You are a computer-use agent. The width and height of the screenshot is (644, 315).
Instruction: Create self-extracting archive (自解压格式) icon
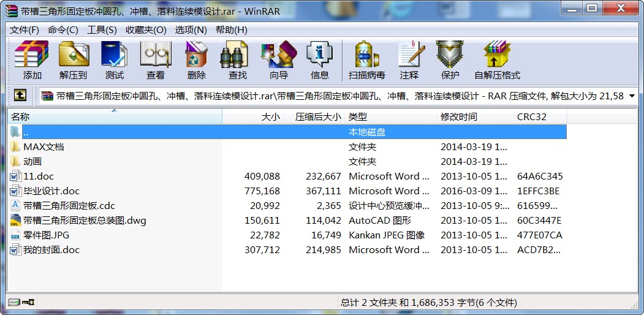pyautogui.click(x=497, y=60)
